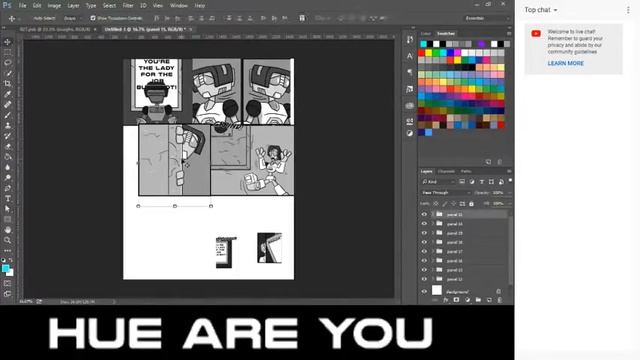Open the Filter menu
640x360 pixels.
pos(128,6)
